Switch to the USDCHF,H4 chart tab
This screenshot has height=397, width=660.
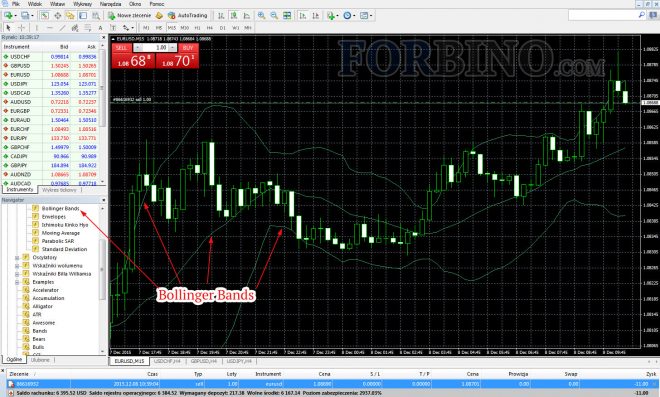pyautogui.click(x=167, y=361)
